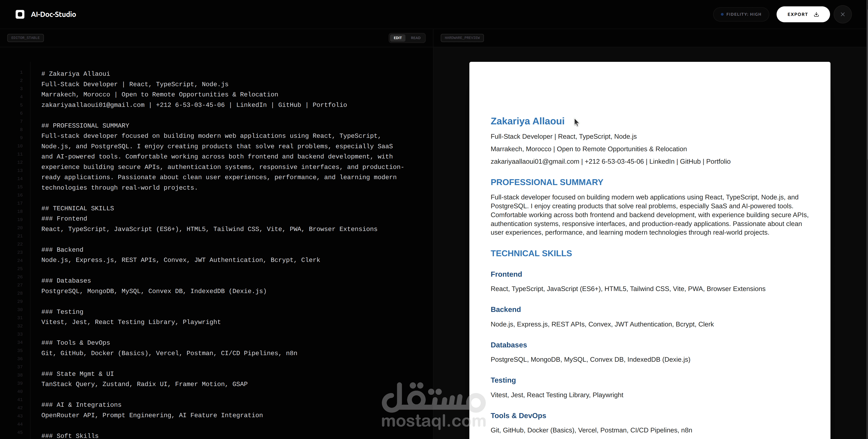This screenshot has width=868, height=439.
Task: Click the 'Node.js, Express.js, REST APIs' editor line
Action: point(181,260)
